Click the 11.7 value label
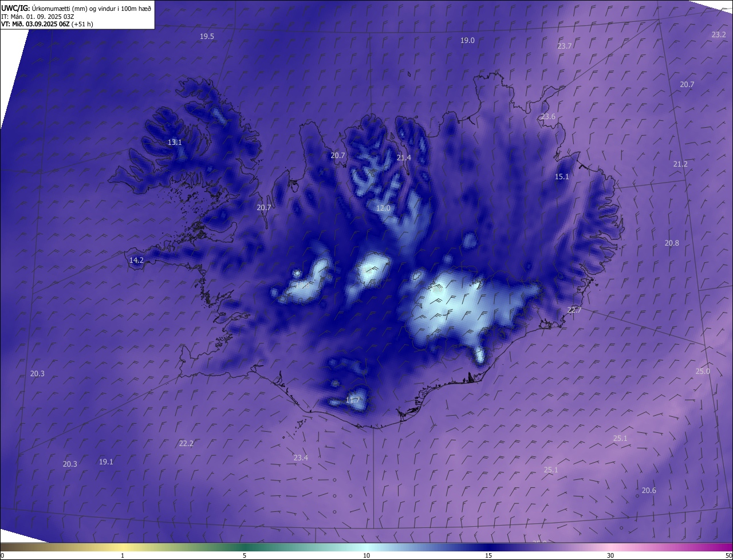Image resolution: width=733 pixels, height=560 pixels. [353, 400]
